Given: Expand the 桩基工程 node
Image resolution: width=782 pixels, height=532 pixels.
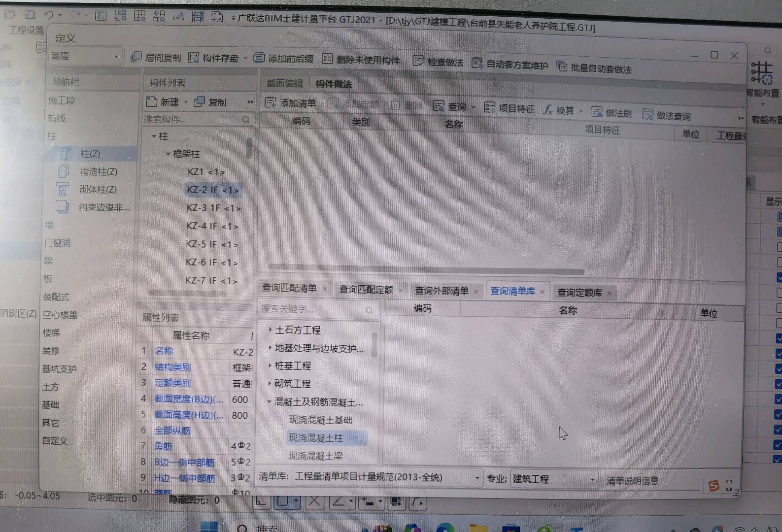Looking at the screenshot, I should (x=270, y=365).
